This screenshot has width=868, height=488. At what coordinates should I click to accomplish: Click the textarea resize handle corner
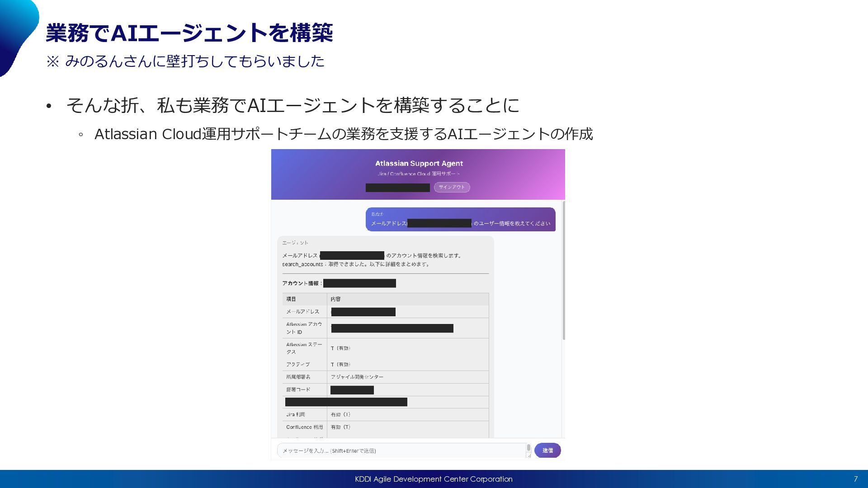529,456
